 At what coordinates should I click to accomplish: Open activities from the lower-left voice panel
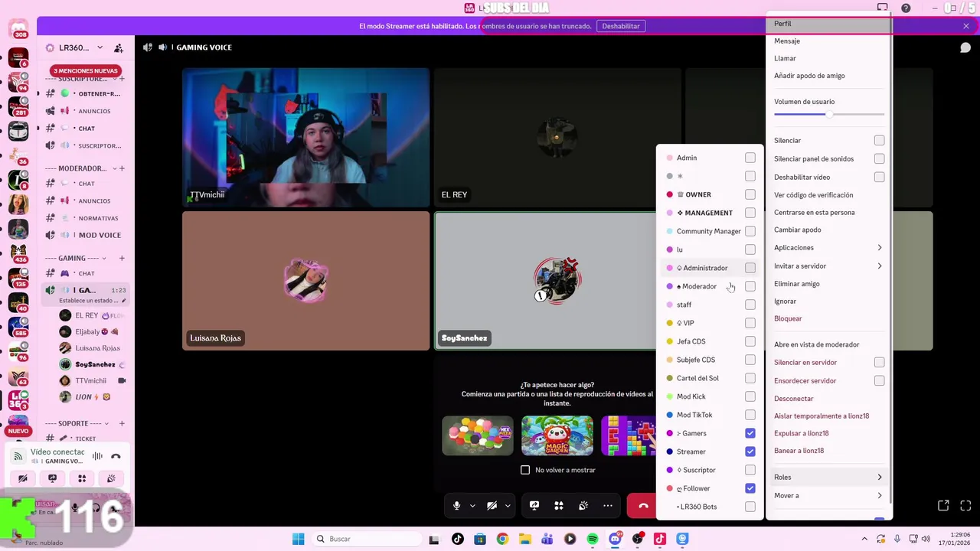(82, 478)
